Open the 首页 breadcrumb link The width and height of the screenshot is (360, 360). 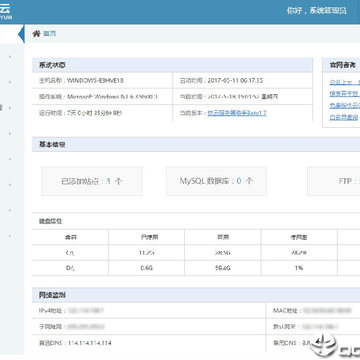click(50, 34)
